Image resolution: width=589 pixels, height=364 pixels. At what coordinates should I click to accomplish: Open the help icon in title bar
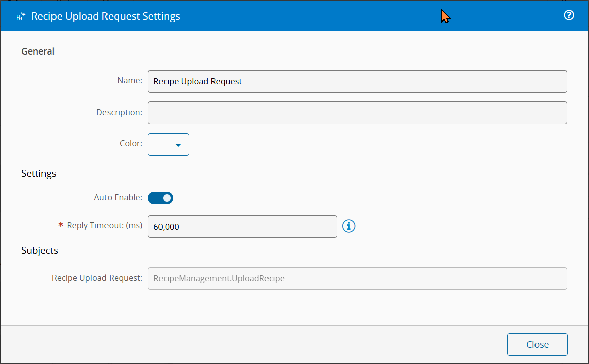point(569,15)
